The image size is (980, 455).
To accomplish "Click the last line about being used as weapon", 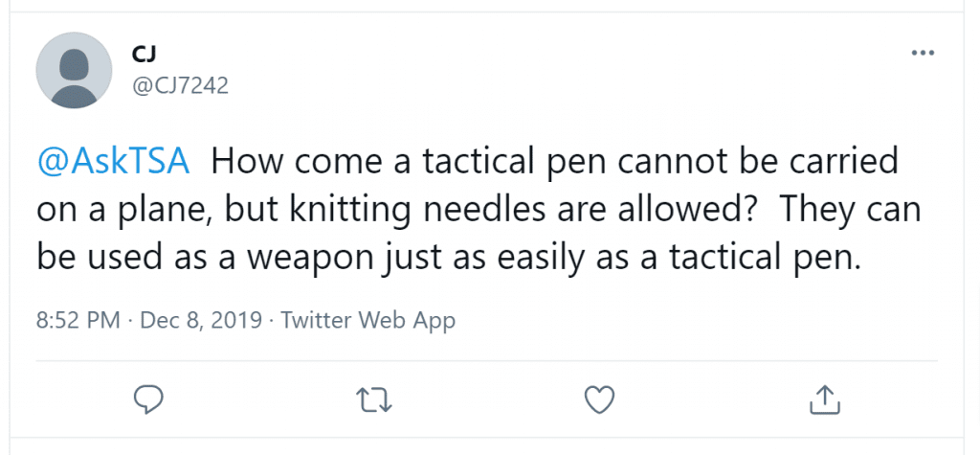I will point(449,258).
